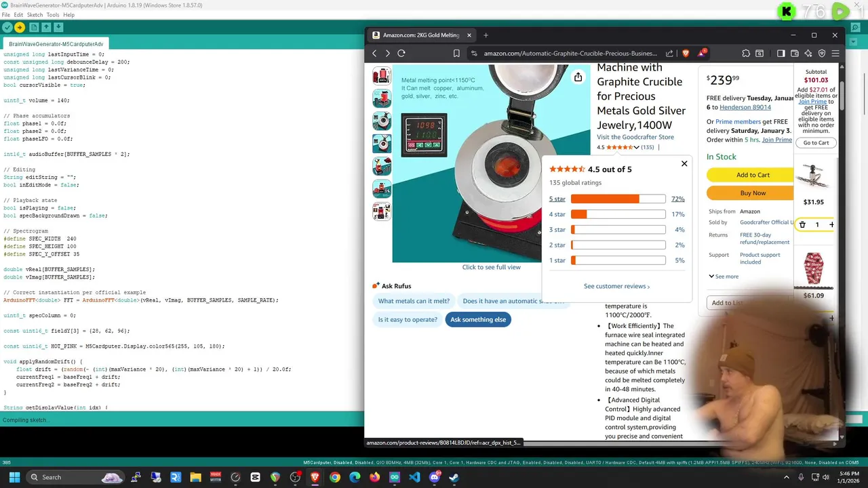Screen dimensions: 868x488
Task: Expand See more seller details
Action: [x=724, y=277]
